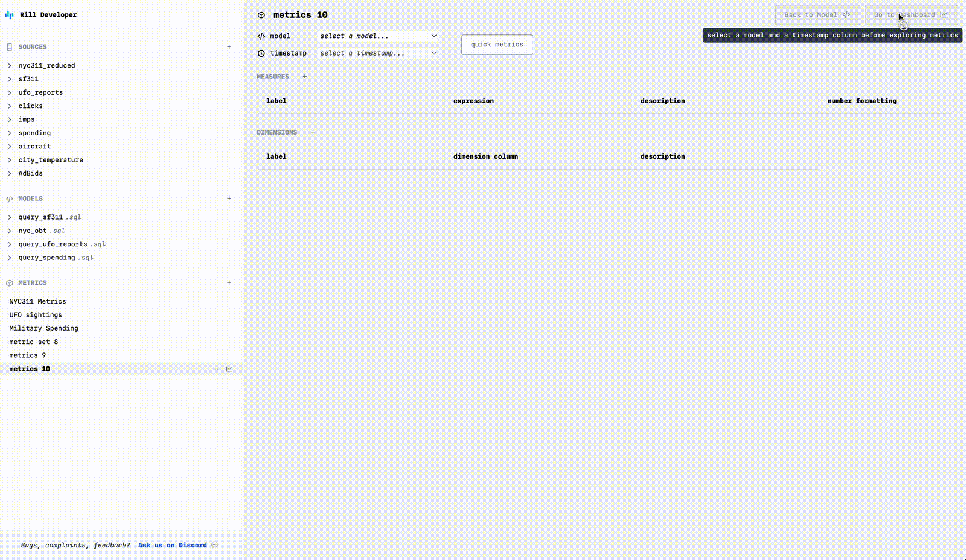Expand the nyc311_reduced source

click(10, 66)
